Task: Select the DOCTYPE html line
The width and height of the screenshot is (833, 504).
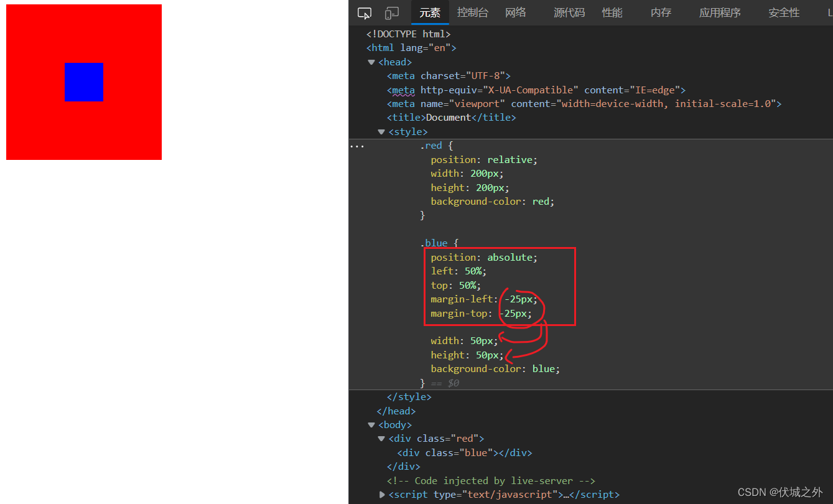Action: click(408, 34)
